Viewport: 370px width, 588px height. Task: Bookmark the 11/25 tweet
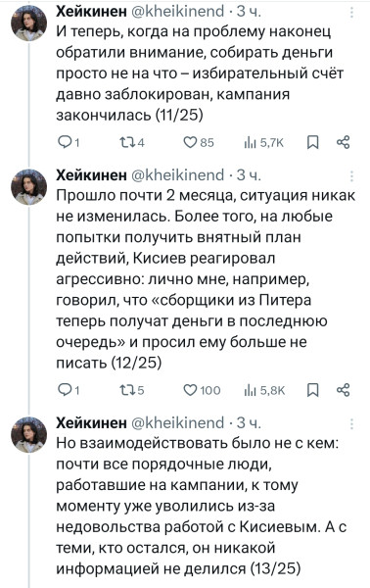pyautogui.click(x=312, y=142)
